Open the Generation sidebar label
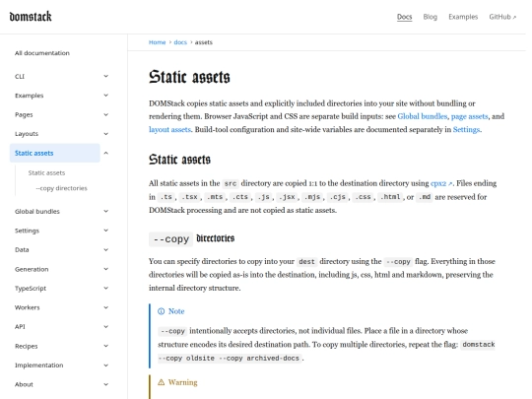Image resolution: width=532 pixels, height=399 pixels. [x=32, y=269]
